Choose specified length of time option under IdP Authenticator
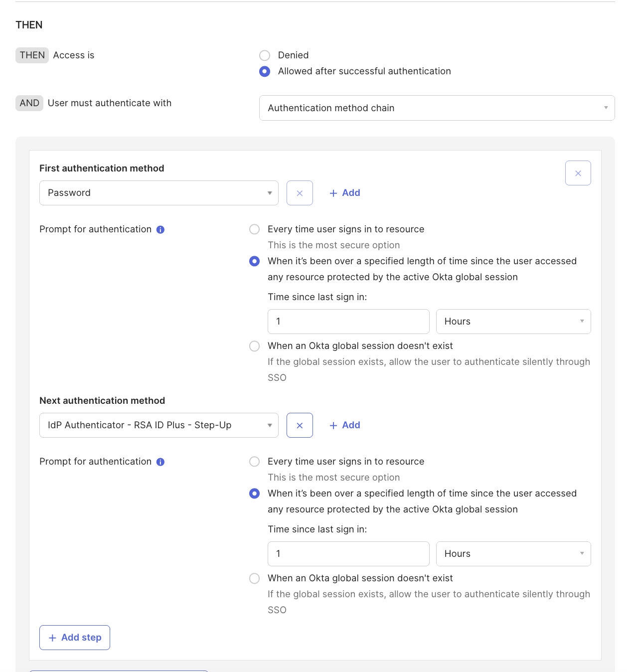Viewport: 627px width, 672px height. point(254,494)
